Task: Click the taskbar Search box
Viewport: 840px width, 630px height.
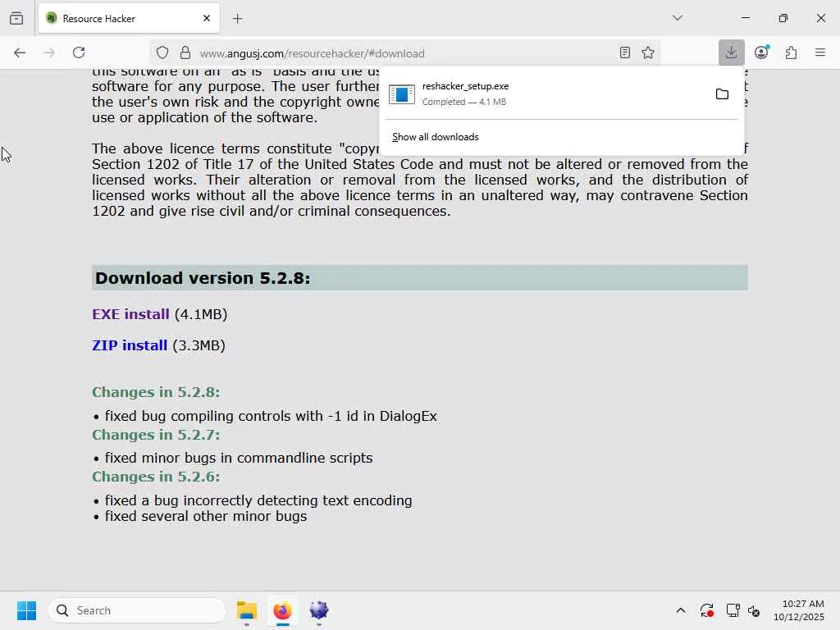Action: 137,610
